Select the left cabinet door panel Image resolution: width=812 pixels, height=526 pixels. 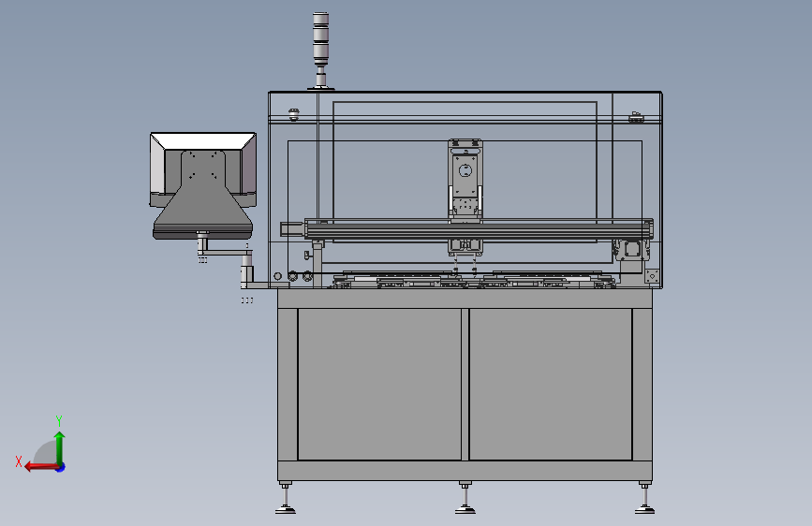click(379, 384)
